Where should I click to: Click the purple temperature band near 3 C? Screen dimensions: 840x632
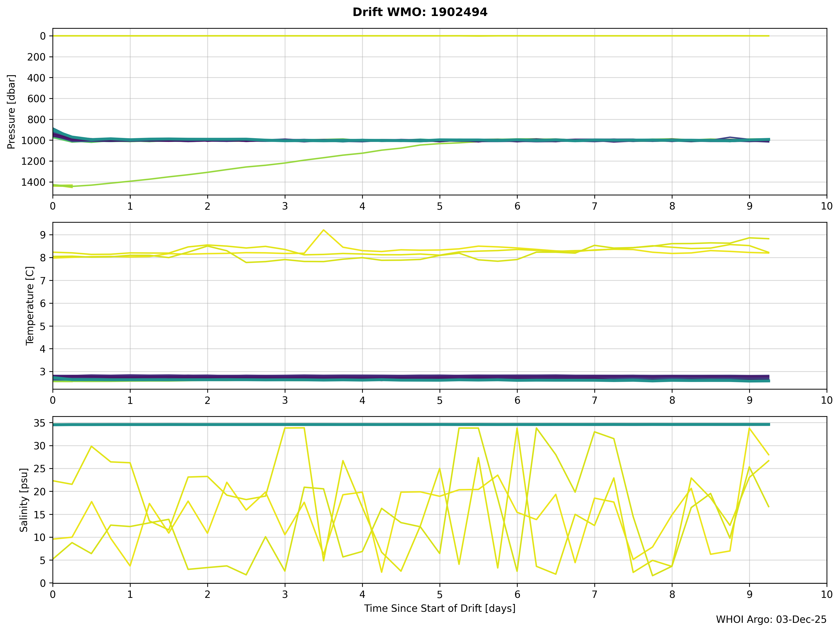tap(380, 376)
